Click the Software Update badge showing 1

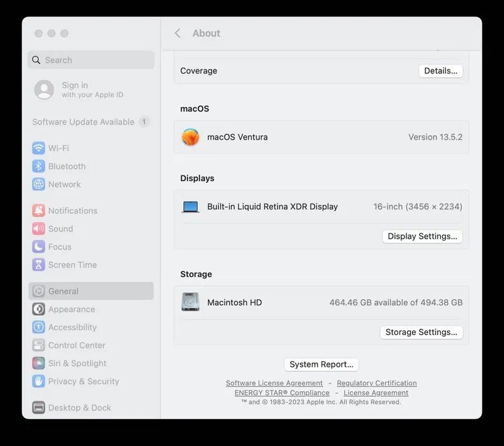(144, 122)
